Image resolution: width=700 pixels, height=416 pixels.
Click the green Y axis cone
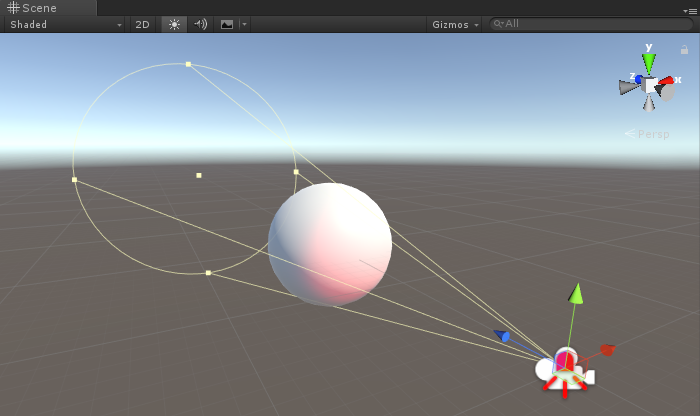click(x=649, y=64)
